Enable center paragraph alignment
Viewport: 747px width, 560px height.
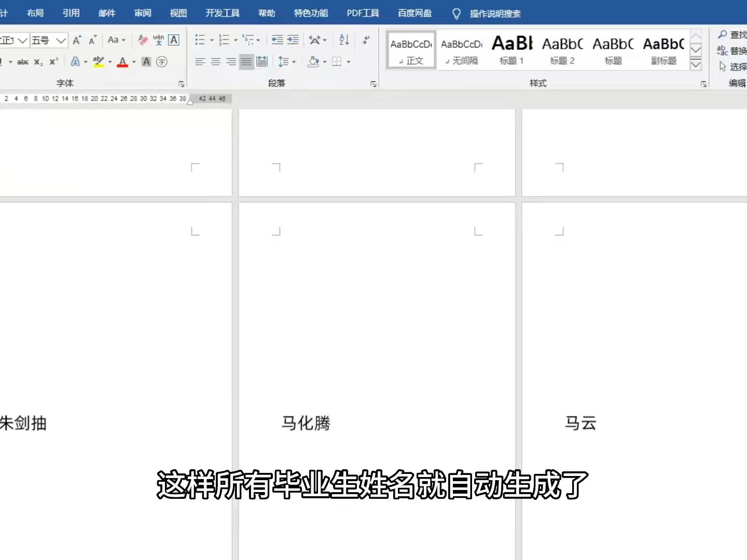(x=215, y=62)
